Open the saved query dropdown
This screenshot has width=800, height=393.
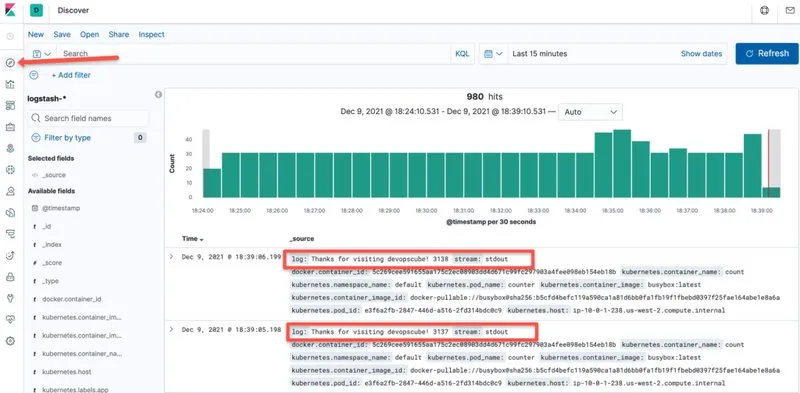pyautogui.click(x=42, y=54)
